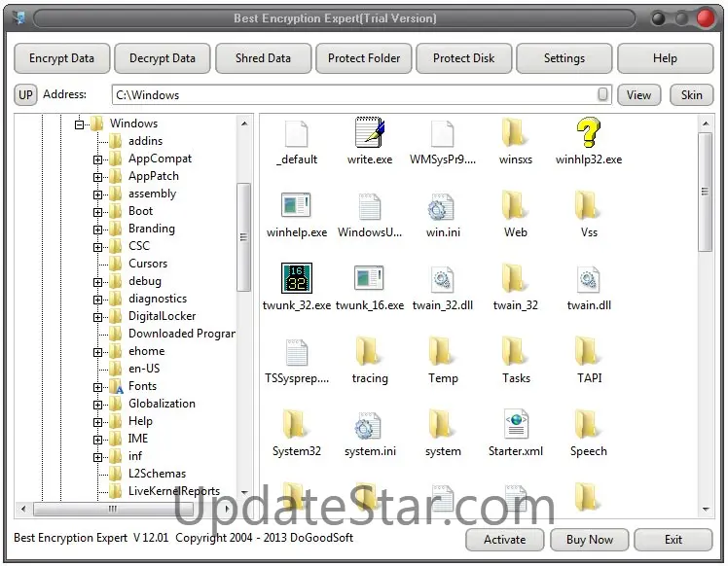Click the file pane vertical scrollbar thumb
728x566 pixels.
[705, 192]
